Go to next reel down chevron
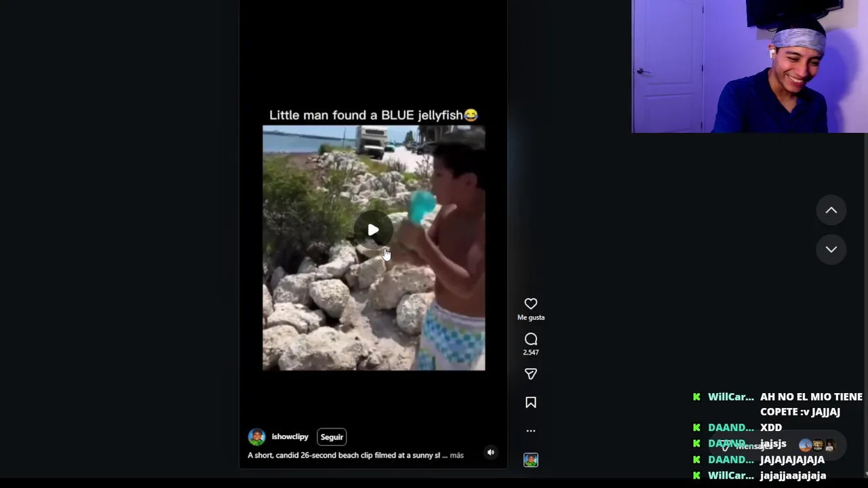This screenshot has width=868, height=488. pyautogui.click(x=831, y=249)
